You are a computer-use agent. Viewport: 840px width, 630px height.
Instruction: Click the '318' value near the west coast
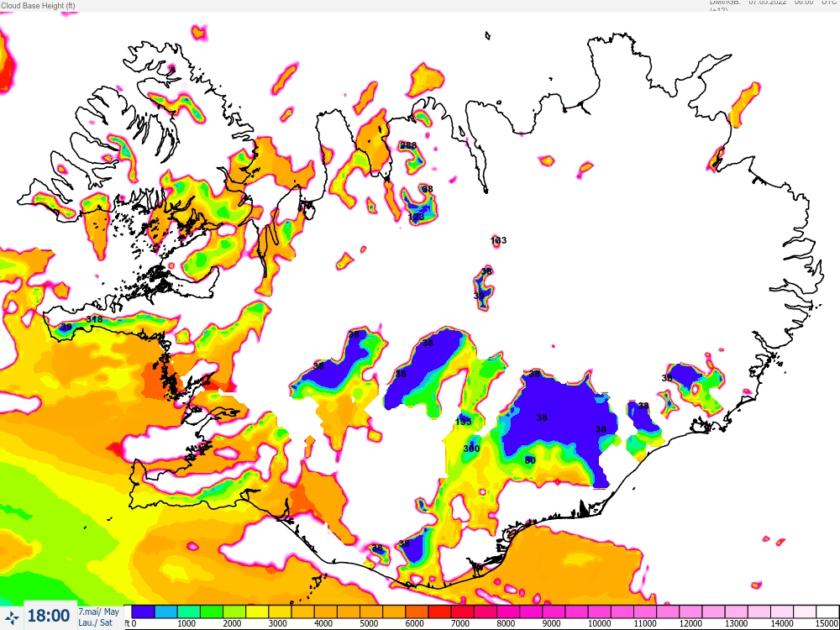pyautogui.click(x=94, y=319)
